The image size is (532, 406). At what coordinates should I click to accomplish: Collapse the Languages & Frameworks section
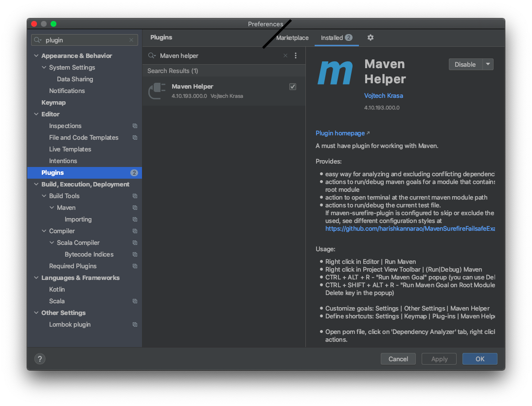36,277
